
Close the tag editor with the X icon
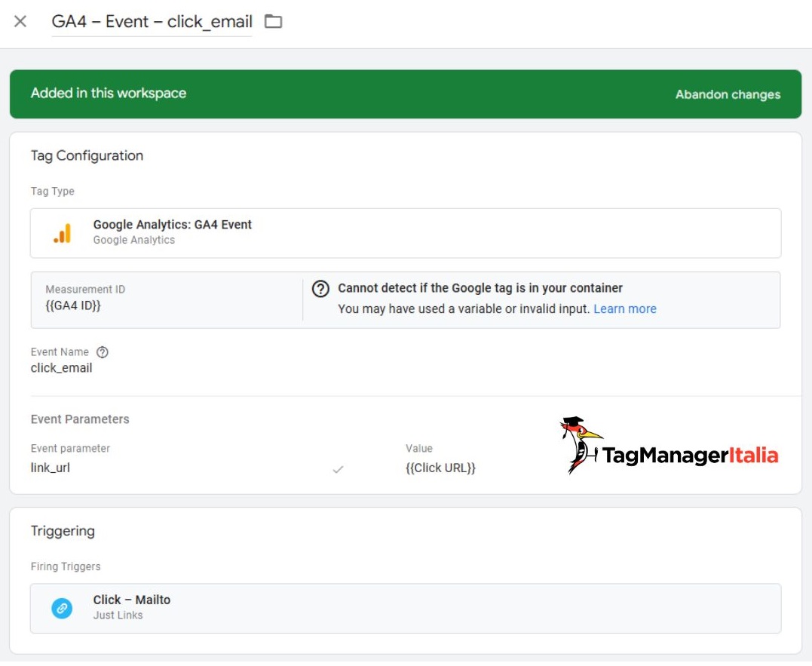click(20, 22)
